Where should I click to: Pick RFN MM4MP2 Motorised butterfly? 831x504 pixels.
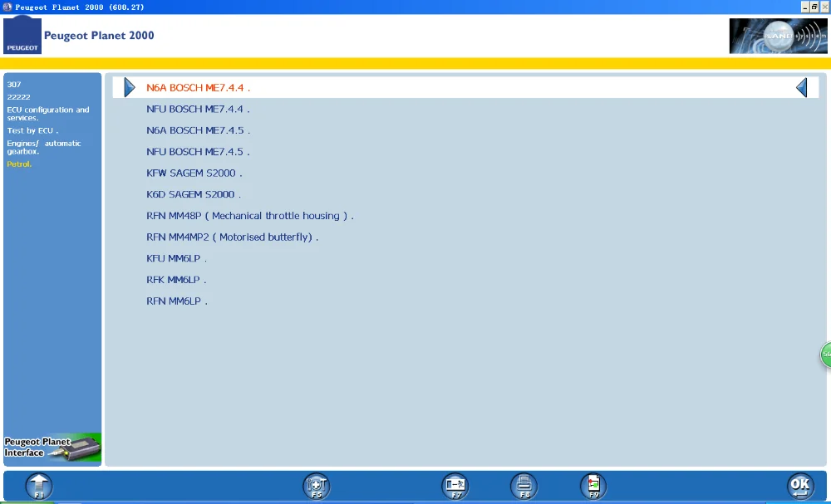coord(232,237)
